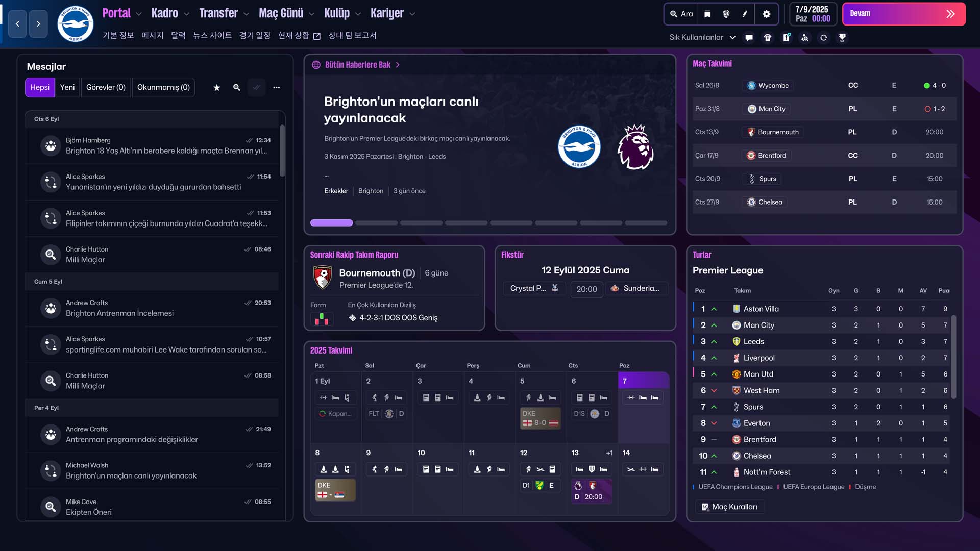Click the date 7/9/2025 Paz box

tap(813, 14)
